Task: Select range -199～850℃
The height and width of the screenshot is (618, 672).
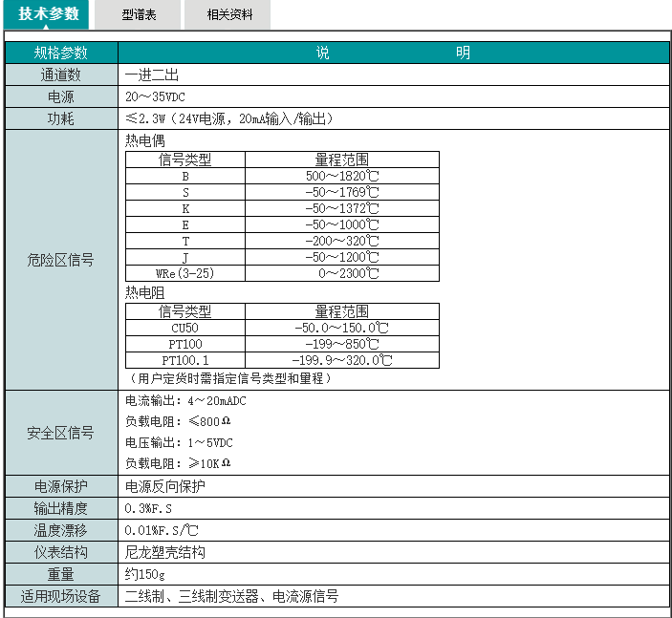Action: (x=342, y=344)
